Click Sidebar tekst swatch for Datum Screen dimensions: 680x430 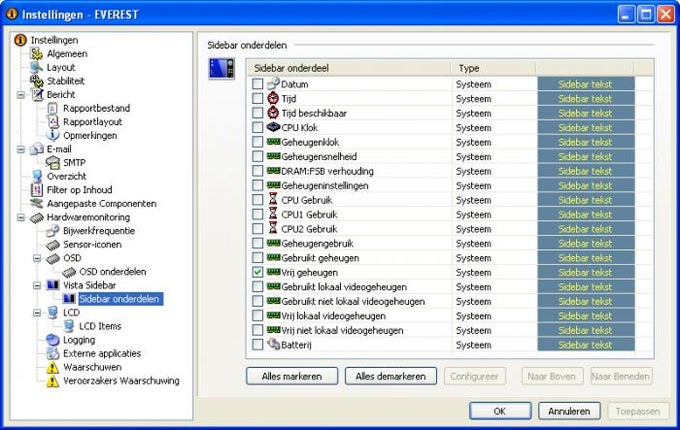585,84
